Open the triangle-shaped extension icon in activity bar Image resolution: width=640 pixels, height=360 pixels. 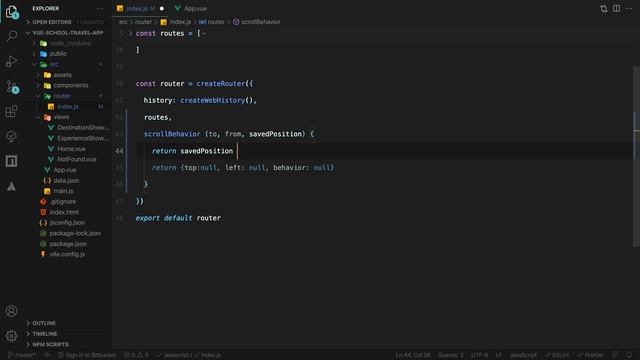coord(11,187)
